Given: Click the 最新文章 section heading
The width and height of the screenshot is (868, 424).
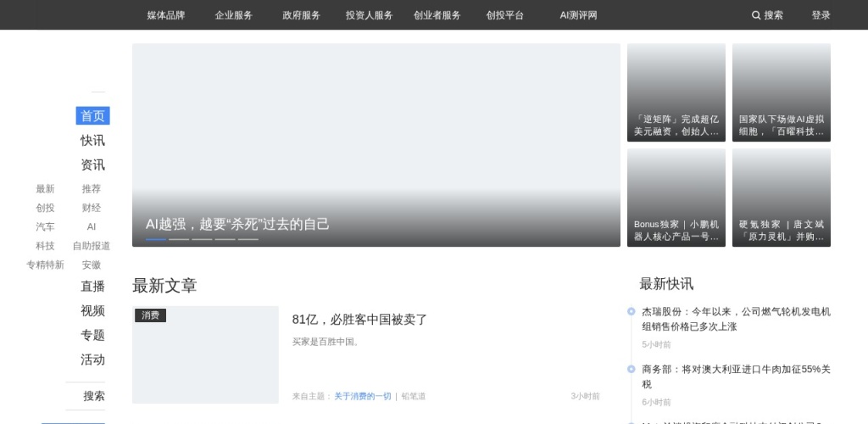Looking at the screenshot, I should [x=164, y=286].
